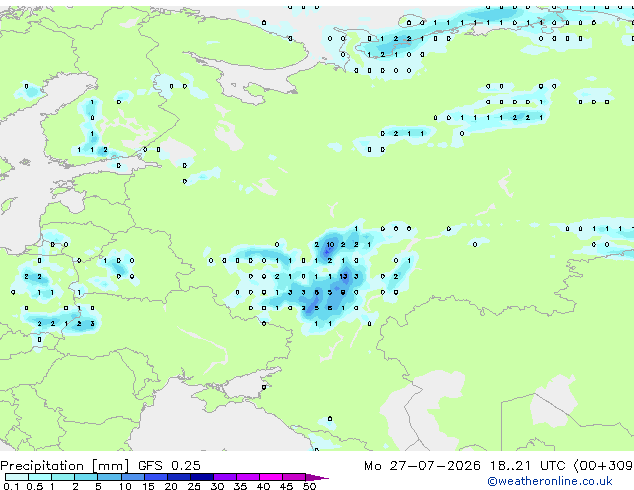Click the time range '18..21'
Viewport: 634px width, 490px height.
[x=510, y=466]
